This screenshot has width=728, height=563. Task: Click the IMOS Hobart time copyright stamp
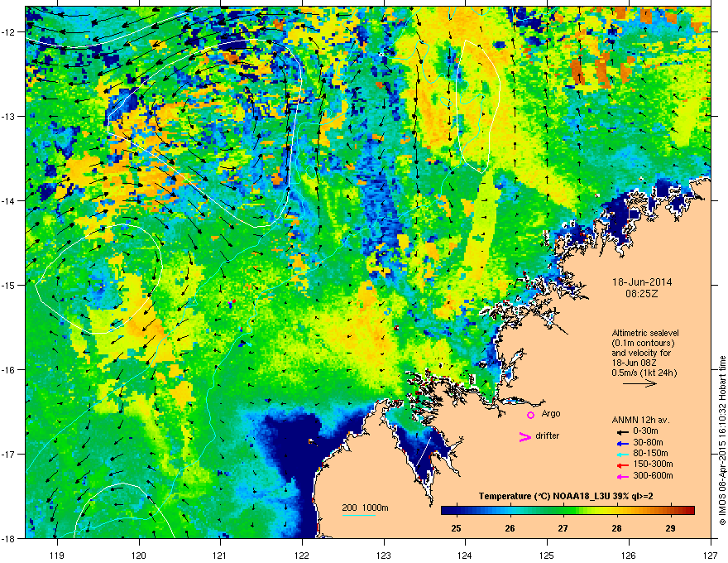(x=722, y=440)
